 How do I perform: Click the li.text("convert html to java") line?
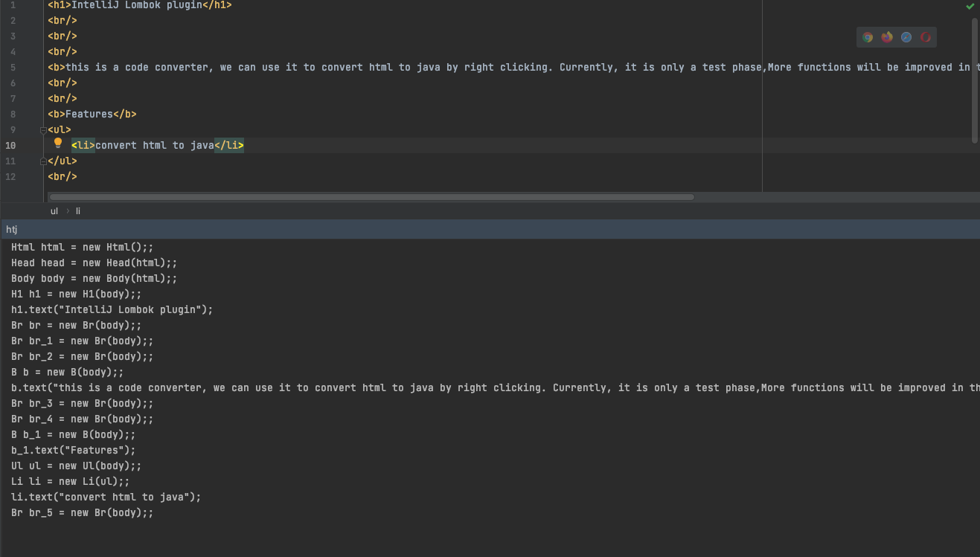click(x=106, y=498)
